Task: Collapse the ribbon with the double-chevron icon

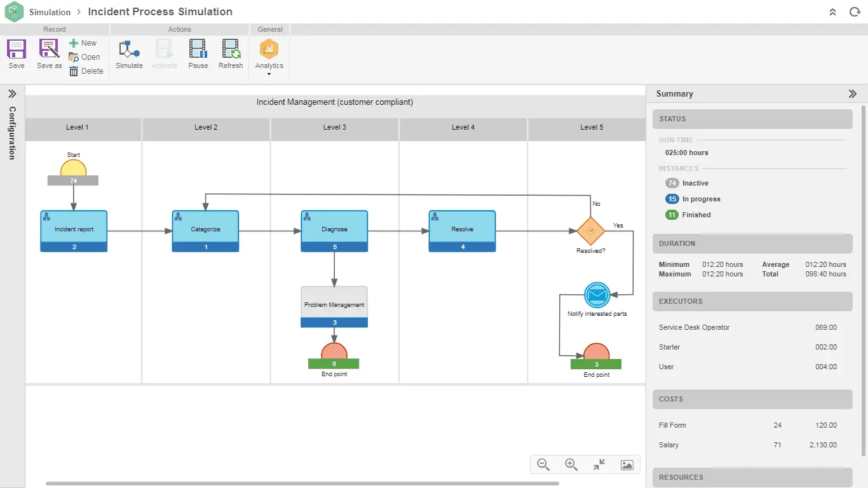Action: coord(832,11)
